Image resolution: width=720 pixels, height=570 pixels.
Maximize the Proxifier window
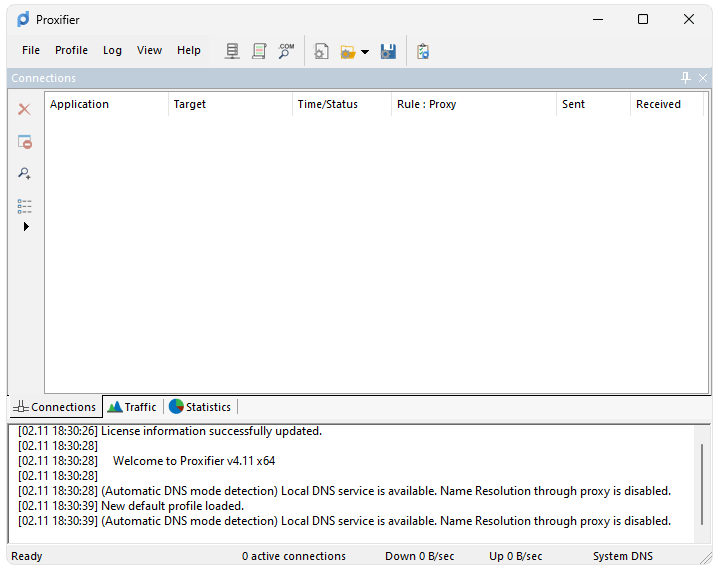click(x=643, y=19)
